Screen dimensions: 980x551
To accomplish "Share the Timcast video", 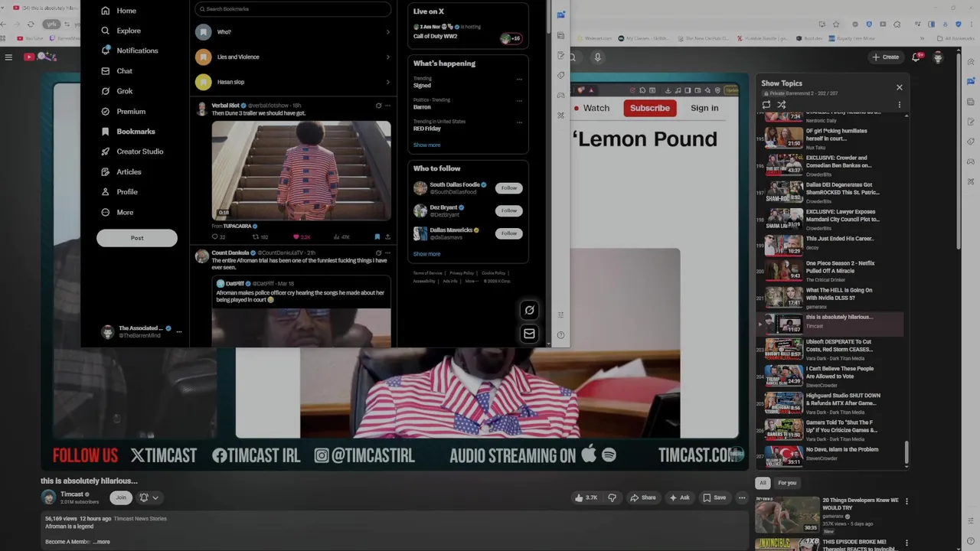I will pyautogui.click(x=642, y=497).
